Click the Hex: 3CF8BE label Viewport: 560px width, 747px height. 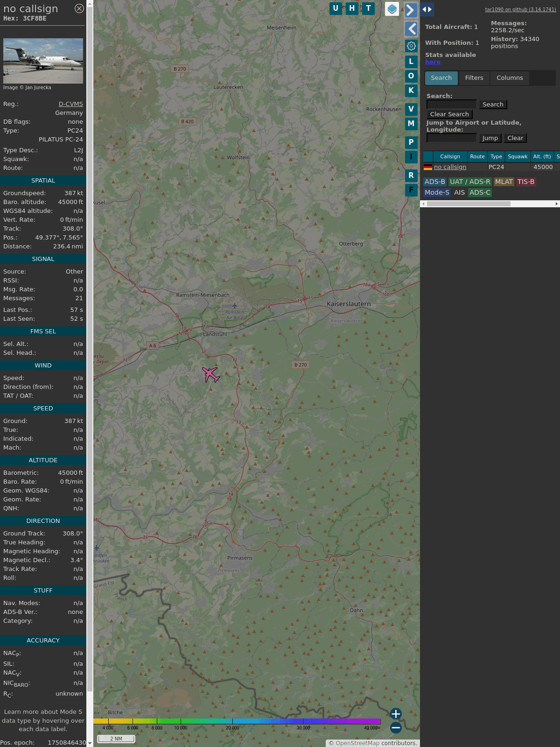coord(25,19)
